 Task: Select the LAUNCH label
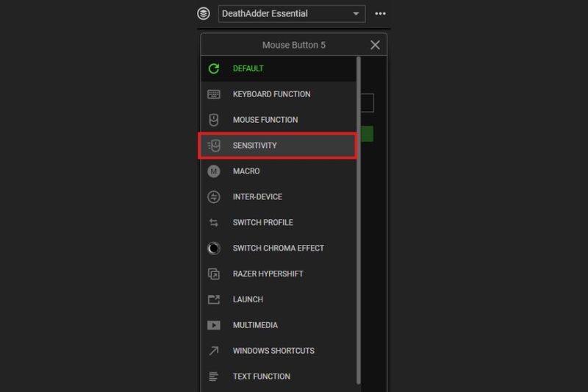248,300
